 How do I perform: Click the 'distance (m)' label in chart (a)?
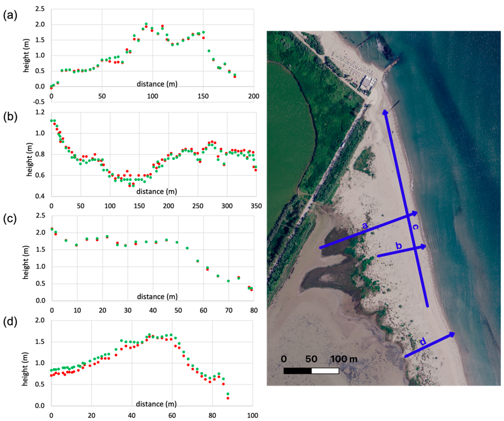click(157, 84)
